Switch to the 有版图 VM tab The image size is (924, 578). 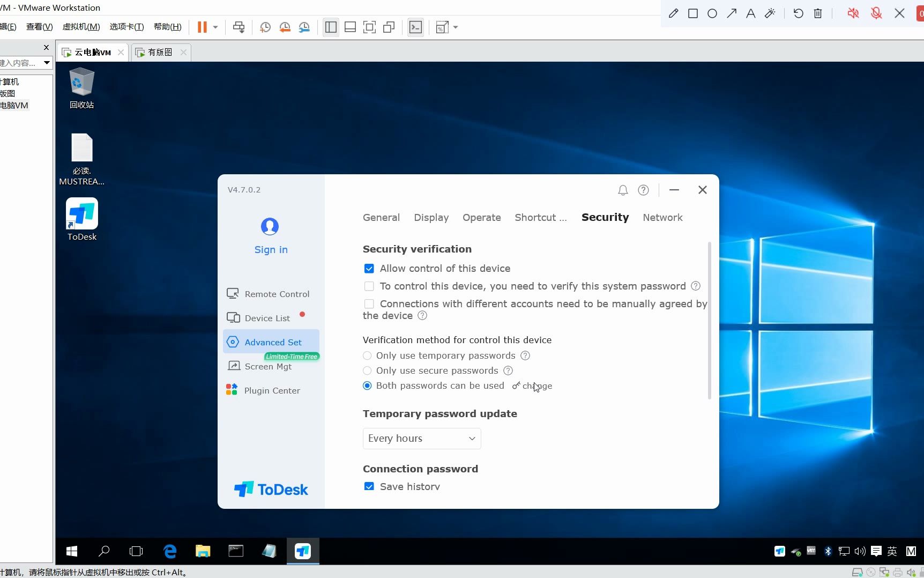click(160, 52)
